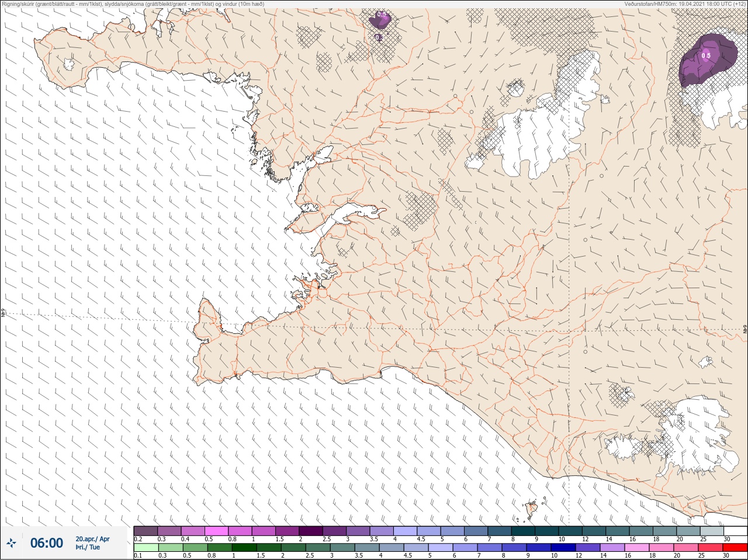This screenshot has width=748, height=560.
Task: Click the 0.5 precipitation label in the large purple blob
Action: click(706, 56)
